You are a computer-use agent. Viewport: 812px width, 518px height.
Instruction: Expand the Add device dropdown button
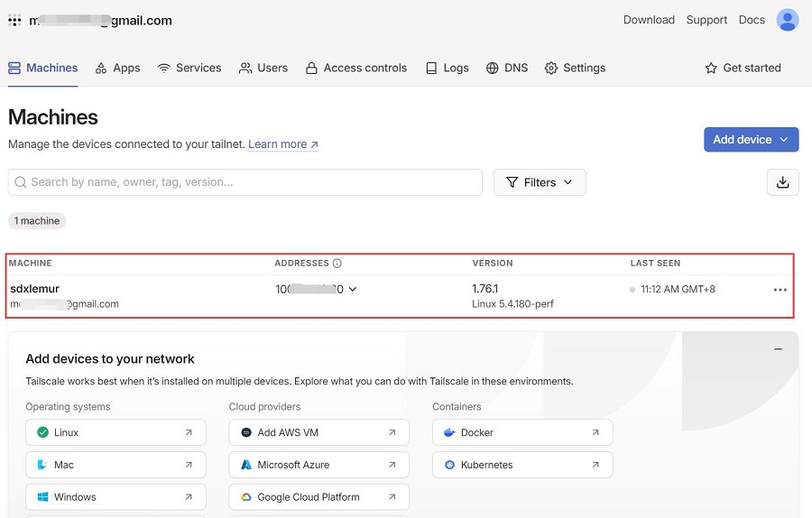click(751, 139)
